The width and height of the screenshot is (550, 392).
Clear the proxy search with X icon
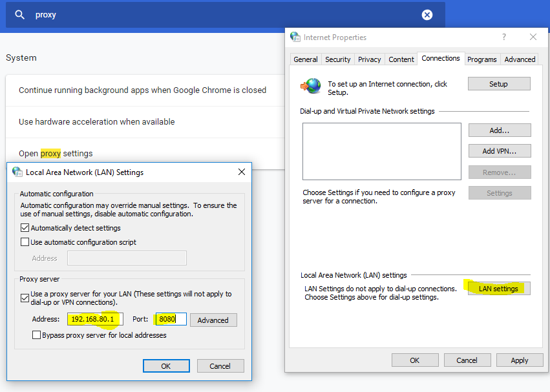[427, 15]
